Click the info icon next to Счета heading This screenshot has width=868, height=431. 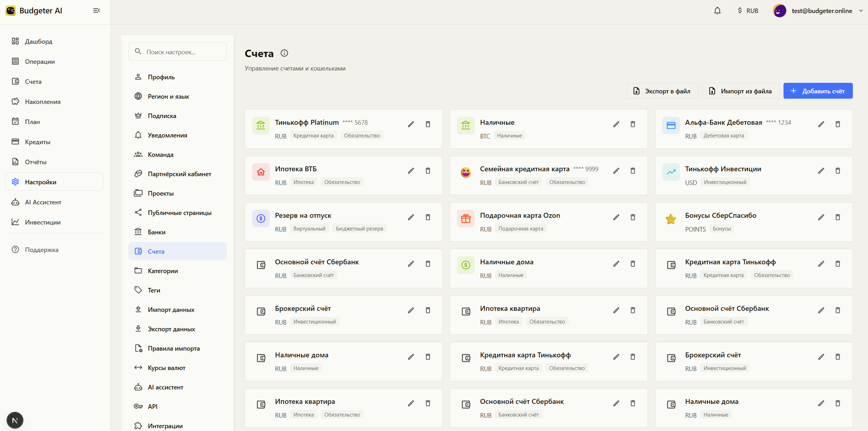284,53
